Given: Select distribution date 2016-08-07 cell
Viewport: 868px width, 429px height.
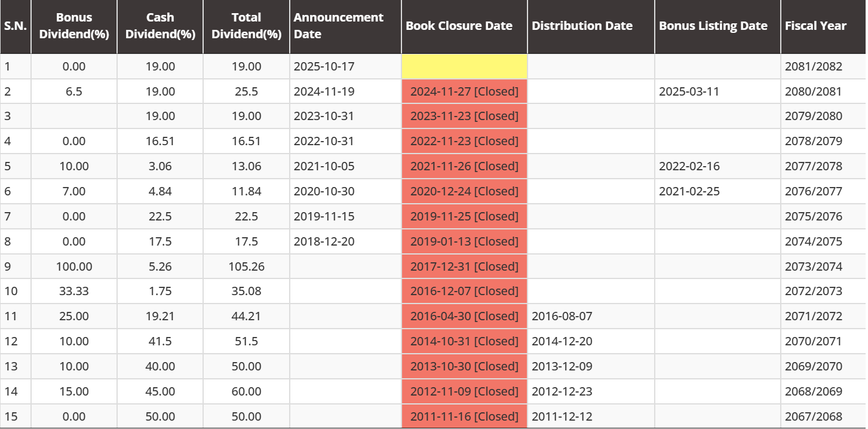Looking at the screenshot, I should [x=562, y=316].
